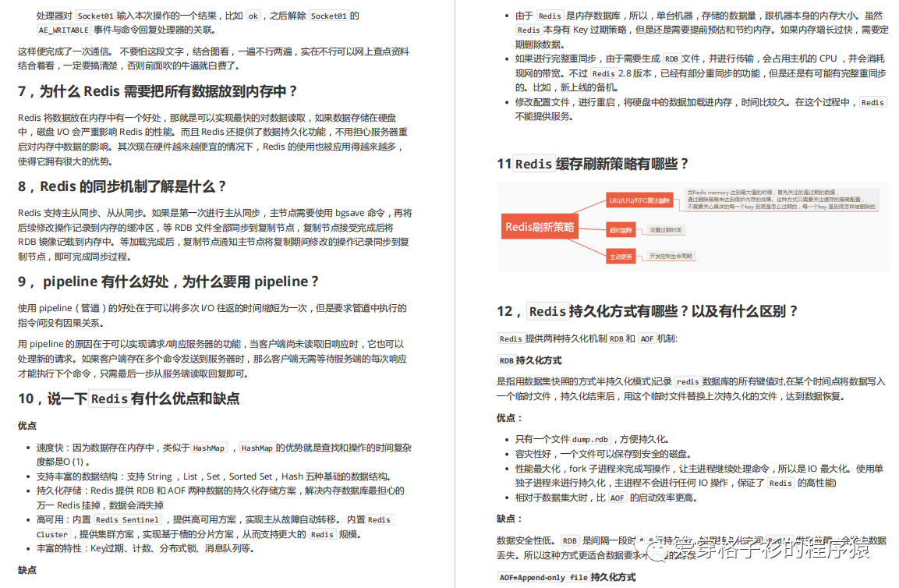Click paragraph starting "Redis 支持主从同步、从从同步"
Image resolution: width=899 pixels, height=588 pixels.
(x=215, y=235)
